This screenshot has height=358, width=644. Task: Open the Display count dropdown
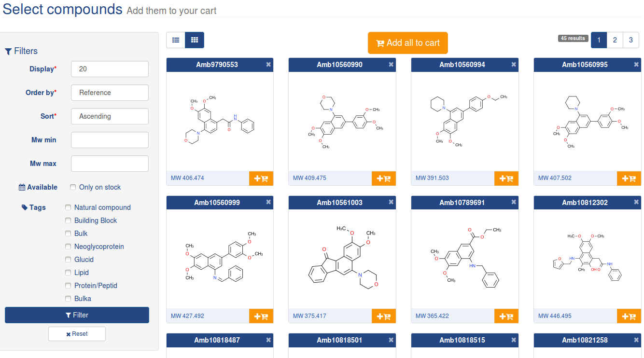click(x=110, y=69)
